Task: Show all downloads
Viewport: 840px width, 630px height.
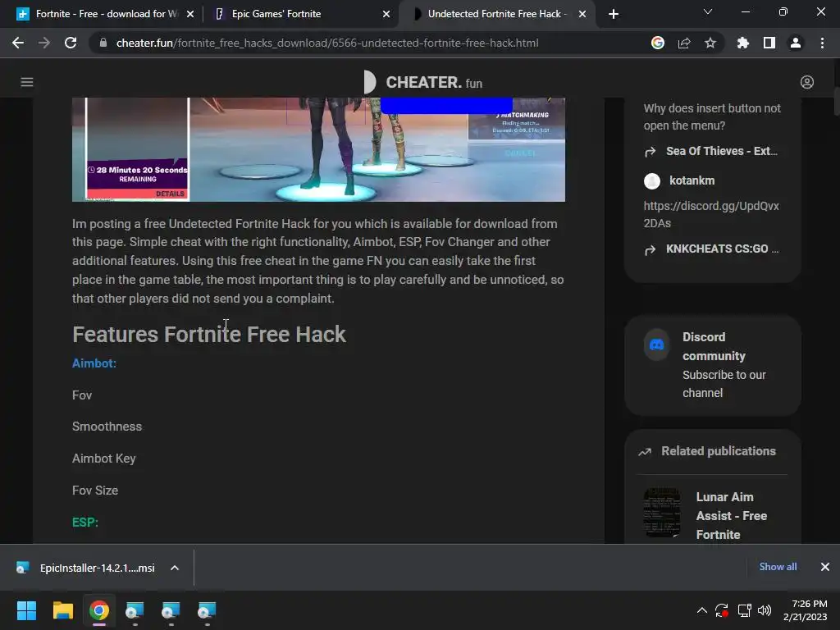Action: tap(778, 567)
